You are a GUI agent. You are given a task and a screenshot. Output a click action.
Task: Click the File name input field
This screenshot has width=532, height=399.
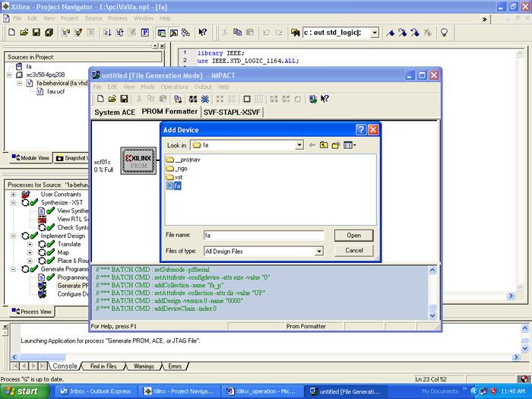264,235
